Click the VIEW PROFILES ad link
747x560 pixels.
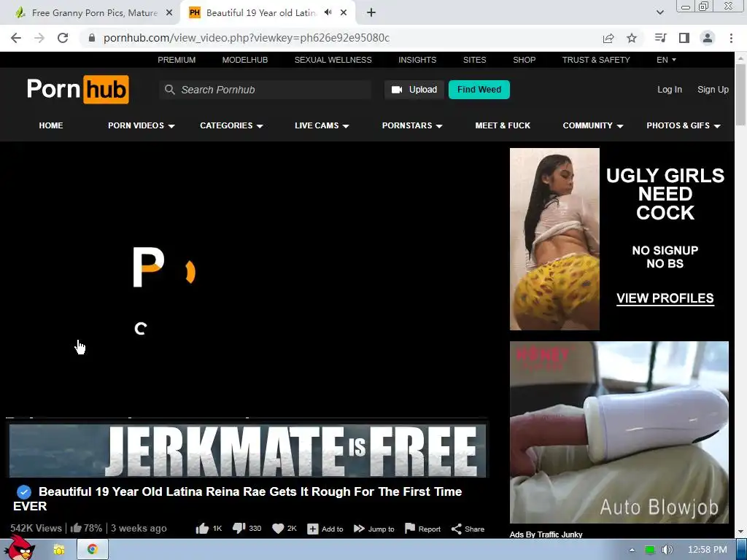click(665, 298)
